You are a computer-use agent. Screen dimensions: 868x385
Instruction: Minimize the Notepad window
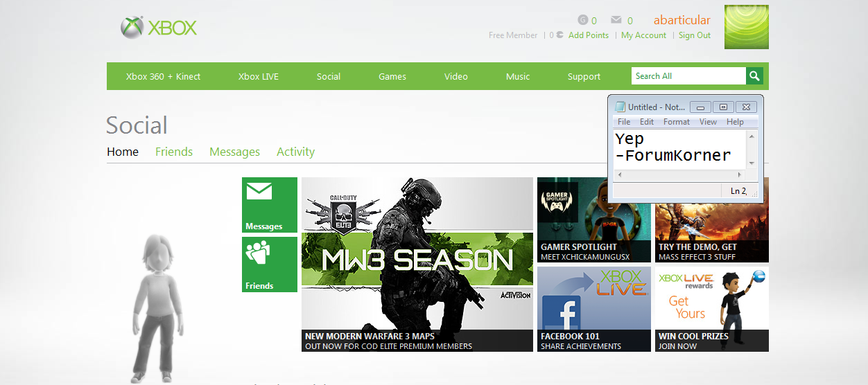701,107
